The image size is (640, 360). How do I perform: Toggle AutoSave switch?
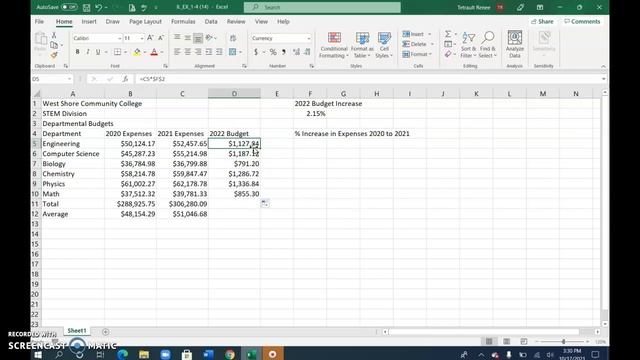69,7
